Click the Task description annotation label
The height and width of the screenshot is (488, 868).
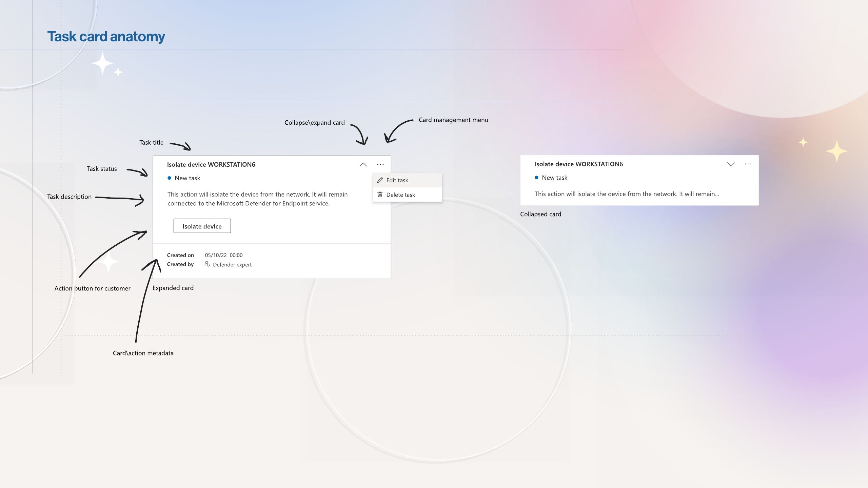pos(69,197)
